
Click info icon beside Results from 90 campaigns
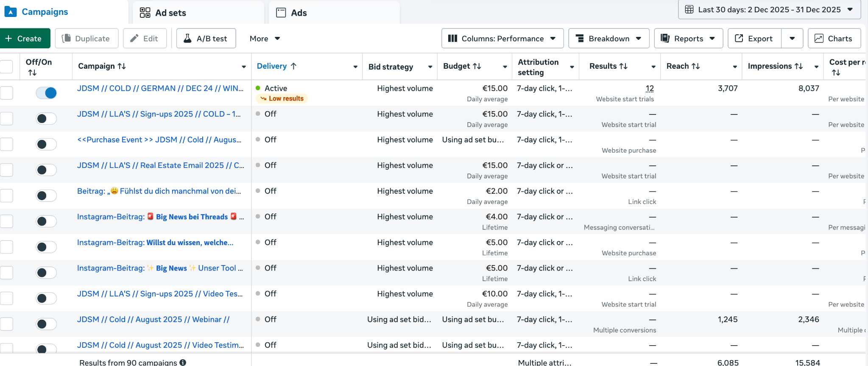click(x=183, y=363)
